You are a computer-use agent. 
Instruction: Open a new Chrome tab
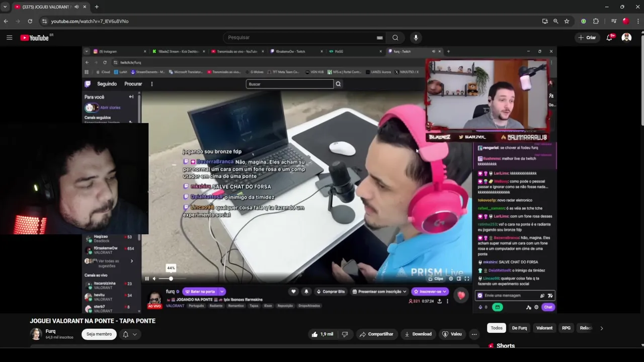coord(97,7)
